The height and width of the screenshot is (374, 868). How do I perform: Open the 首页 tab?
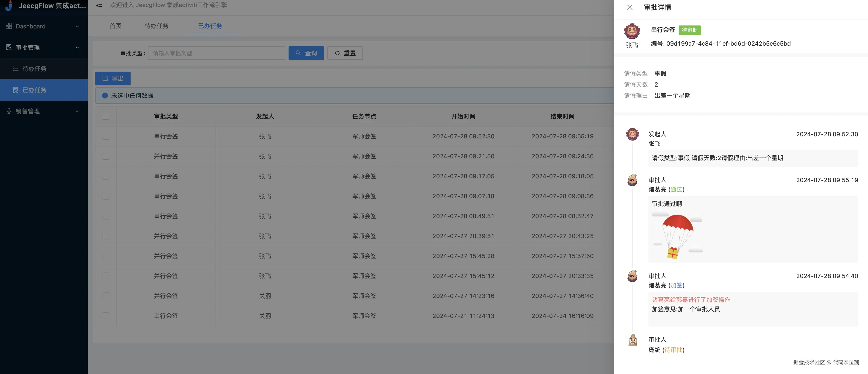(x=115, y=26)
